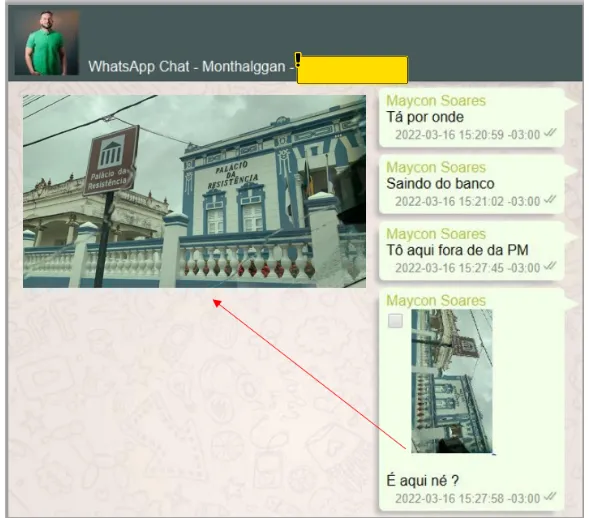Open the enlarged Palácio da Resistência photo
The width and height of the screenshot is (589, 518).
(194, 191)
